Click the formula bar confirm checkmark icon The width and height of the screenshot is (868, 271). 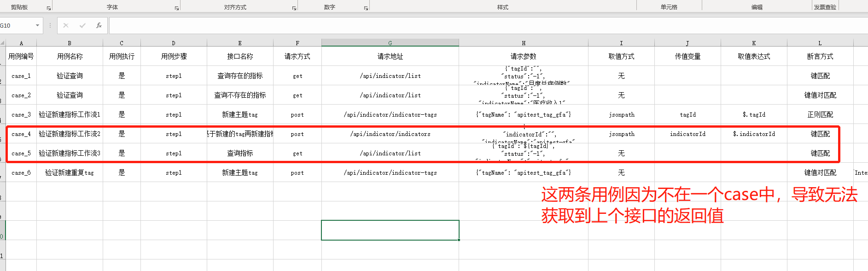tap(82, 25)
